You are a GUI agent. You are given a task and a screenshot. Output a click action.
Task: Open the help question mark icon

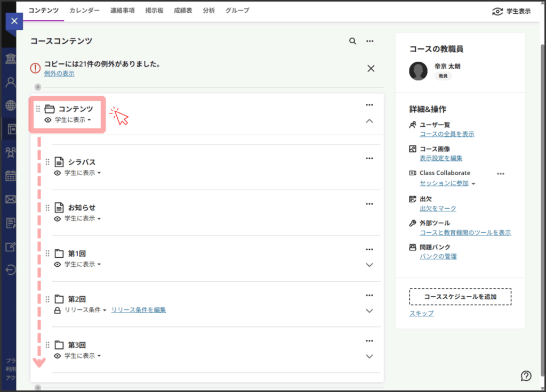pyautogui.click(x=526, y=375)
